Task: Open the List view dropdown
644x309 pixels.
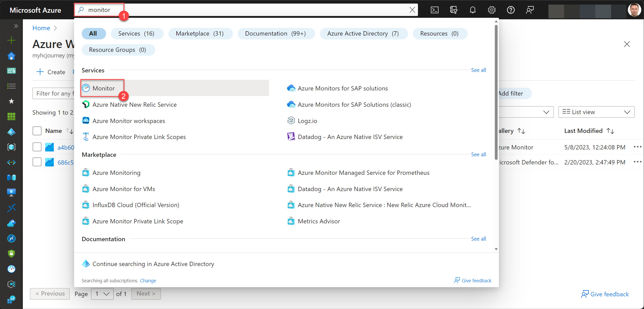Action: point(596,112)
